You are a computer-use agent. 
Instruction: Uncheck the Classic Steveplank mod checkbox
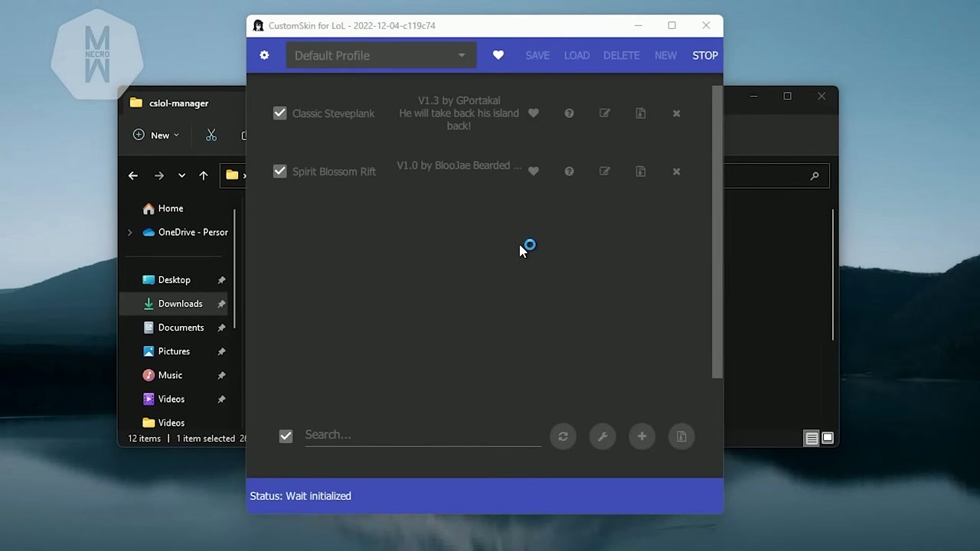point(279,113)
